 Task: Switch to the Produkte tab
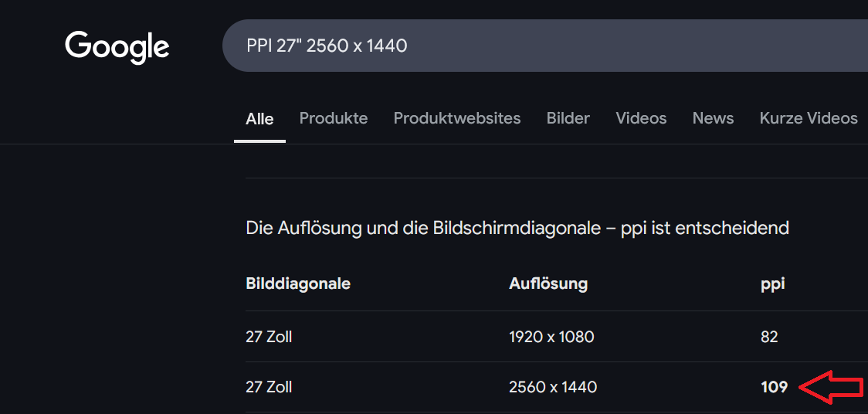point(334,118)
